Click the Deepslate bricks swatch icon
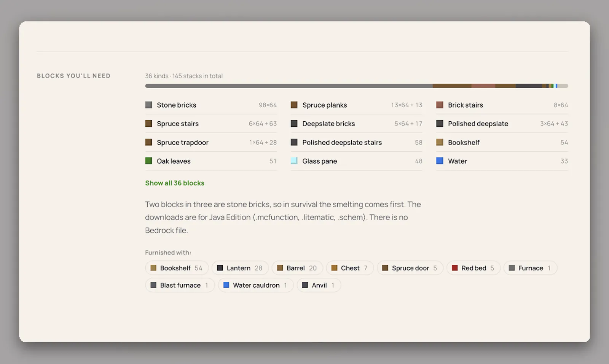The image size is (609, 364). [294, 124]
